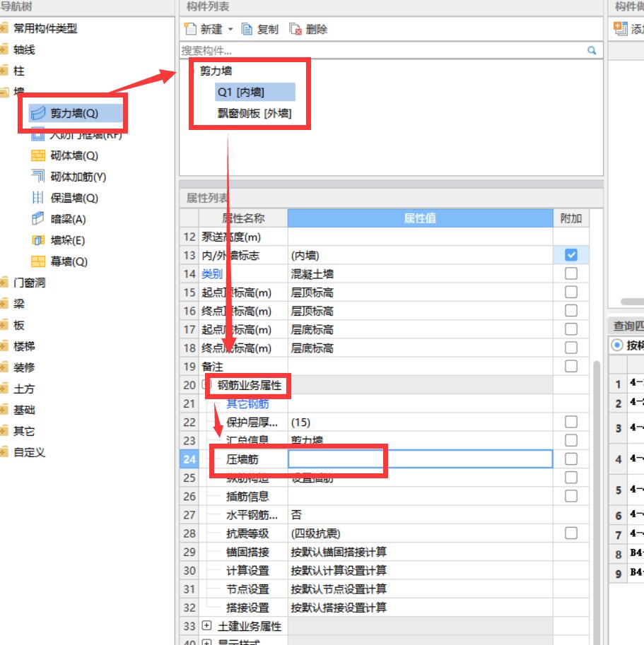This screenshot has height=645, width=644.
Task: Check the 备注 附加 checkbox
Action: [570, 366]
